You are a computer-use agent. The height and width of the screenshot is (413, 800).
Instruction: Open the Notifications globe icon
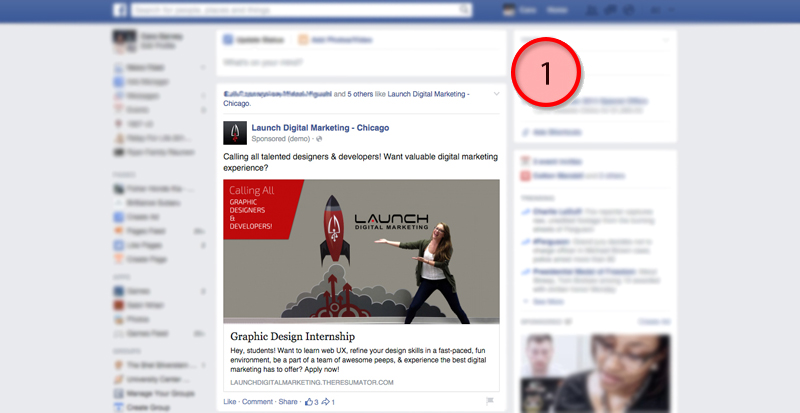(630, 10)
